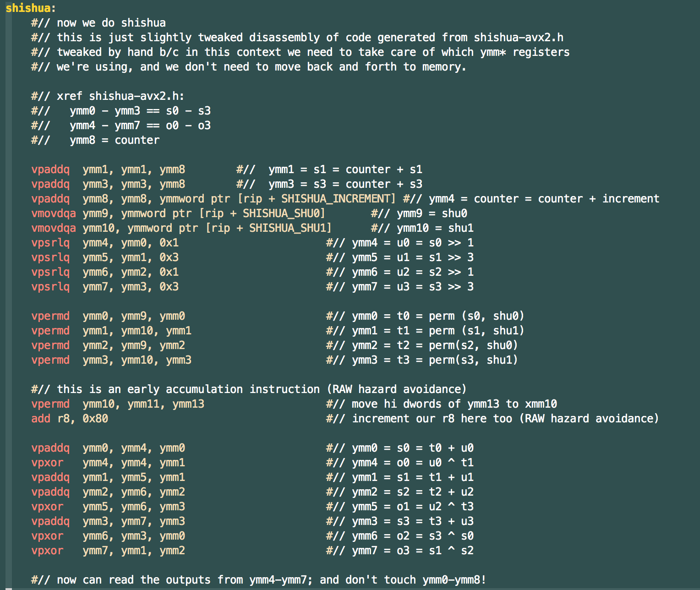Click the SHISHUA_SHU1 symbol reference
The image size is (700, 590).
(290, 228)
